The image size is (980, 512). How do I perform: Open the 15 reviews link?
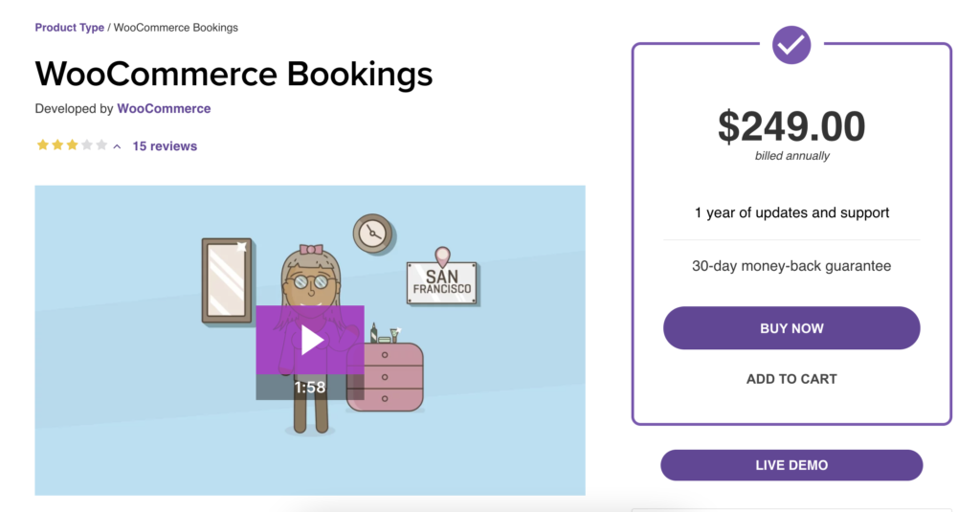165,146
